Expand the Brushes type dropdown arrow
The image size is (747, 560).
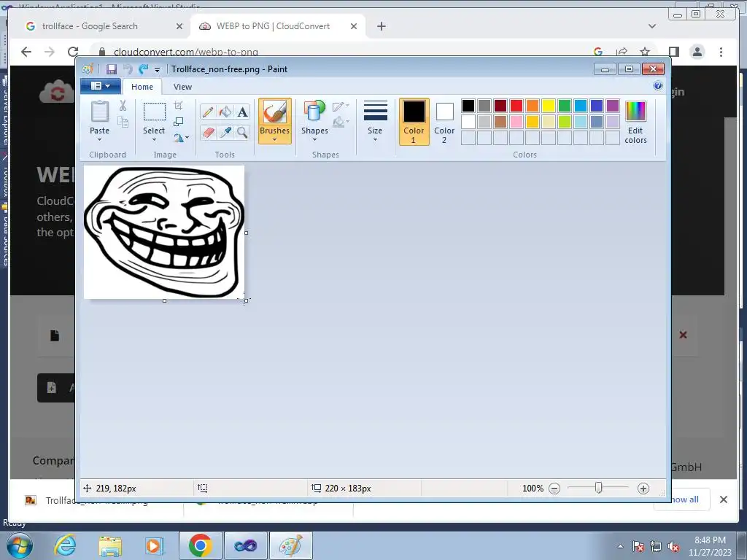pos(275,139)
